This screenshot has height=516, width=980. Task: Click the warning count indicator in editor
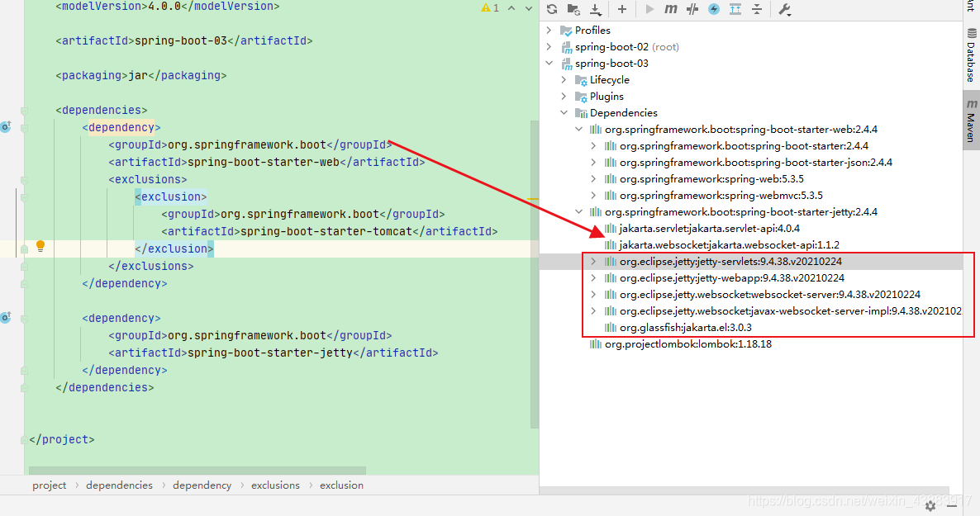490,8
